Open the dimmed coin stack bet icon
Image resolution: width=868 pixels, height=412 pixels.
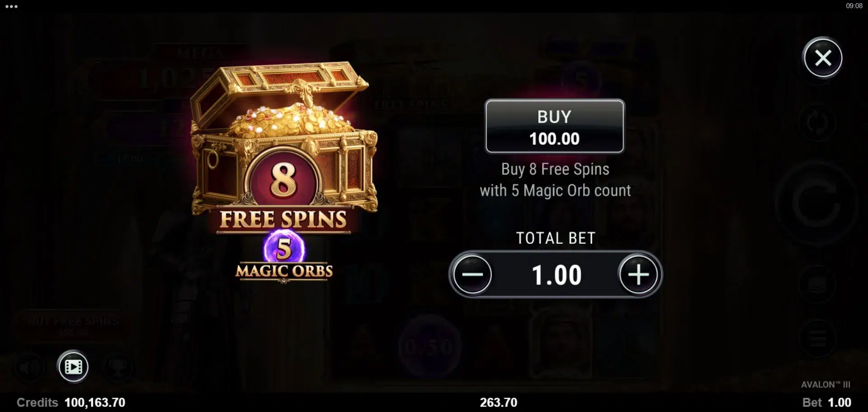point(817,284)
